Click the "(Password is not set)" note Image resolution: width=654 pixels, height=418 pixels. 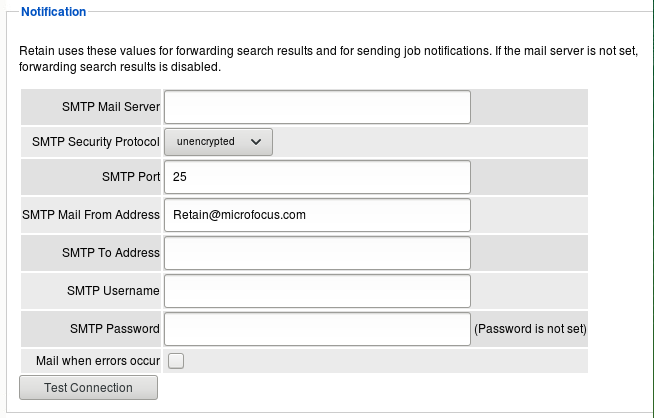point(530,329)
